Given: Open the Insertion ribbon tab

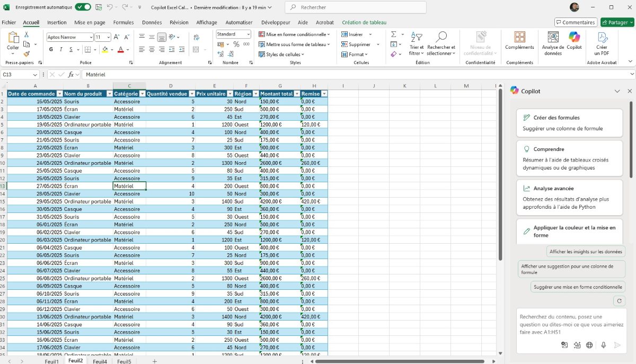Looking at the screenshot, I should (x=57, y=22).
